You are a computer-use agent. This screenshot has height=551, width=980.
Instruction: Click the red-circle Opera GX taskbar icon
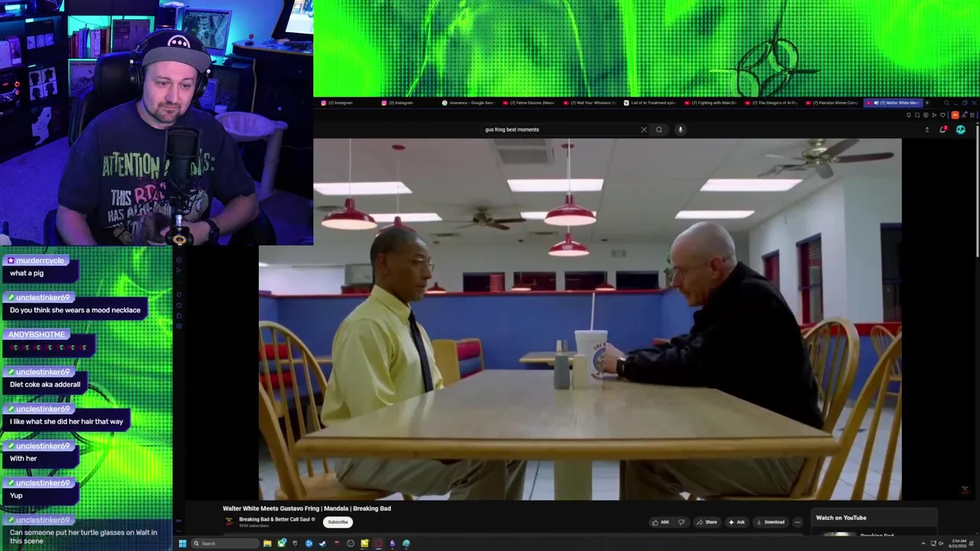378,543
